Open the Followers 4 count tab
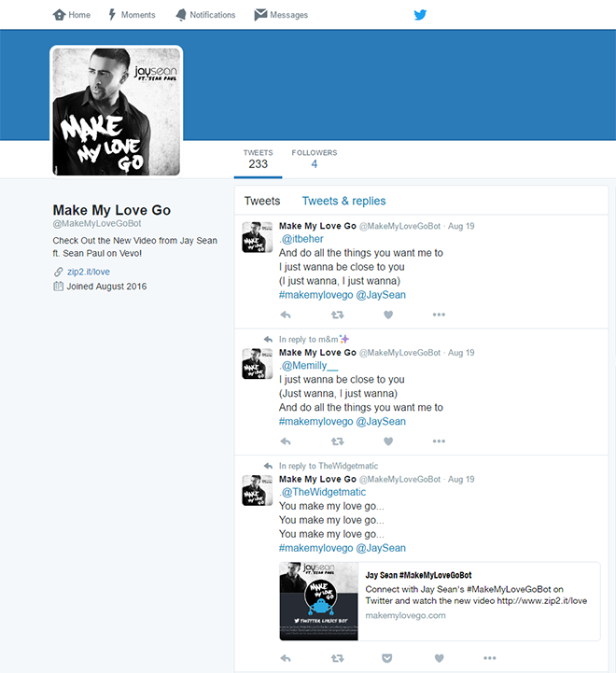 pos(315,160)
